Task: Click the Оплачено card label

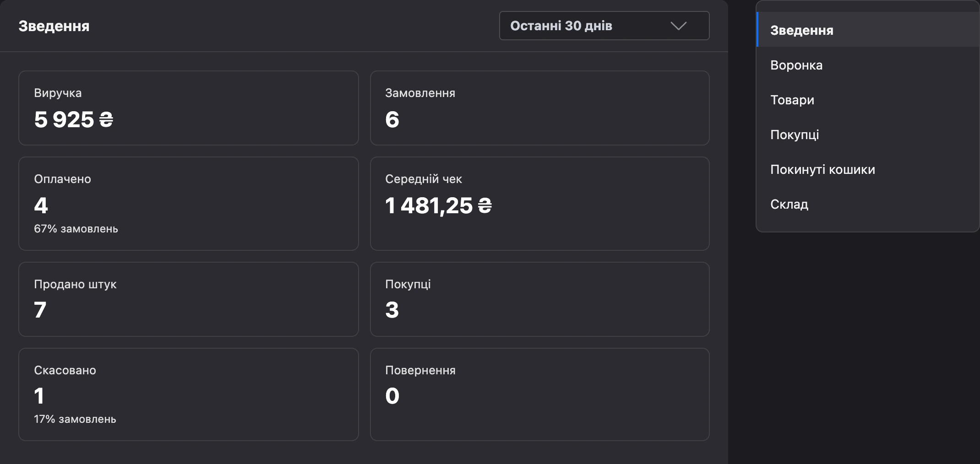Action: point(62,179)
